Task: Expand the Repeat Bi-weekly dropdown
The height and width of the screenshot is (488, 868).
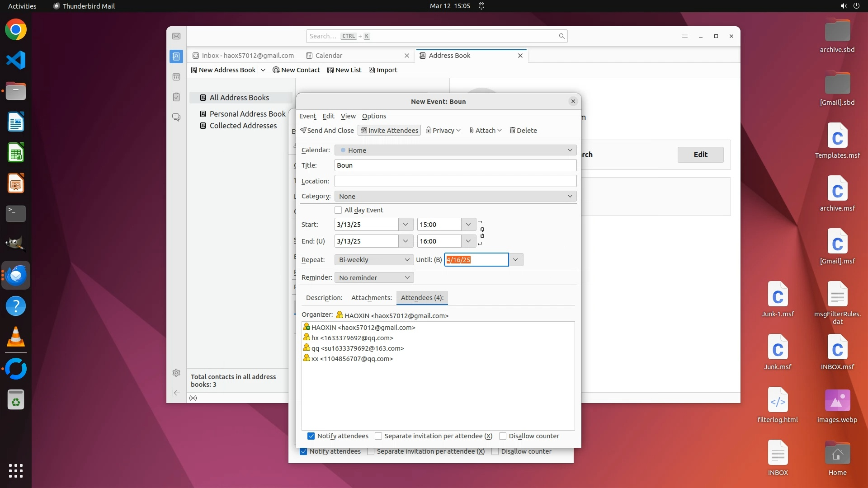Action: tap(374, 260)
